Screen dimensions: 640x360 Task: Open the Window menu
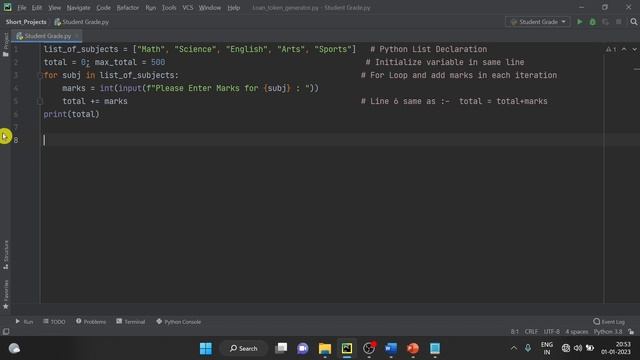210,8
